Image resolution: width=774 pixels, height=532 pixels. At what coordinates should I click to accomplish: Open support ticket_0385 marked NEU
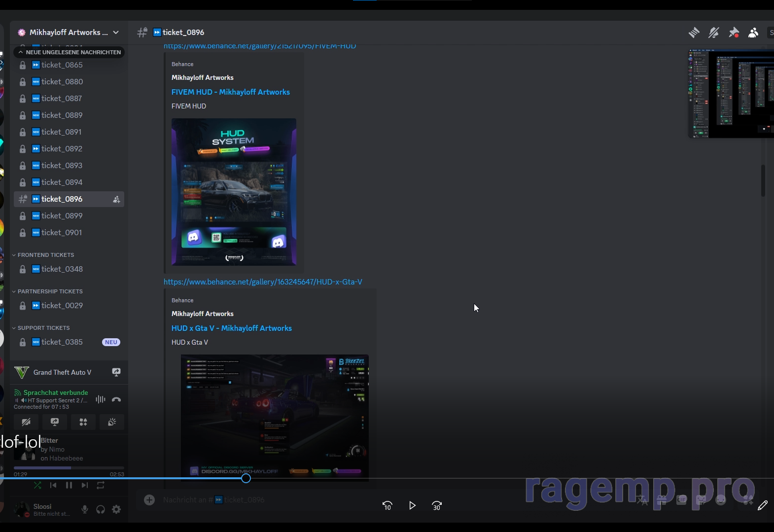pyautogui.click(x=69, y=342)
